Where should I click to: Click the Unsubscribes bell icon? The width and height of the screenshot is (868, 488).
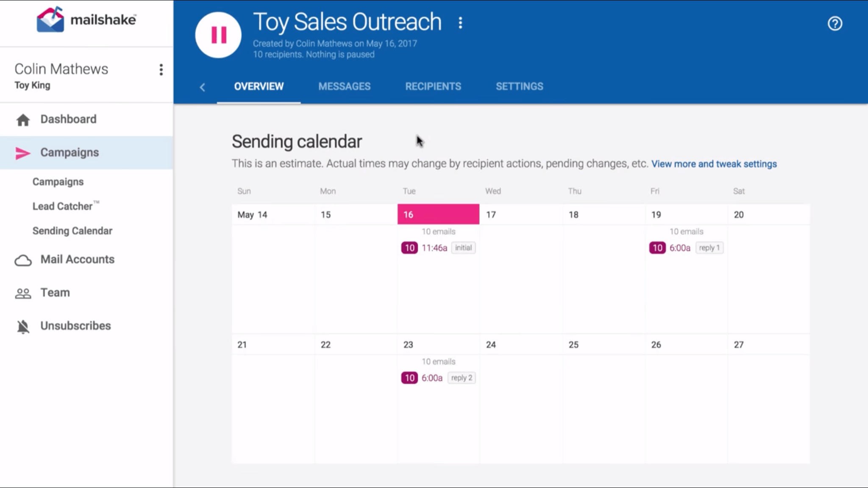[x=23, y=325]
